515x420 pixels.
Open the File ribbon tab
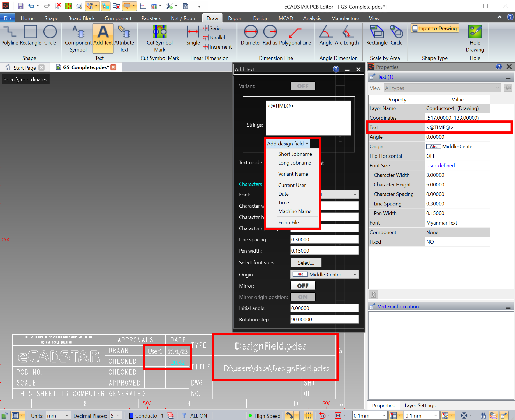(8, 18)
